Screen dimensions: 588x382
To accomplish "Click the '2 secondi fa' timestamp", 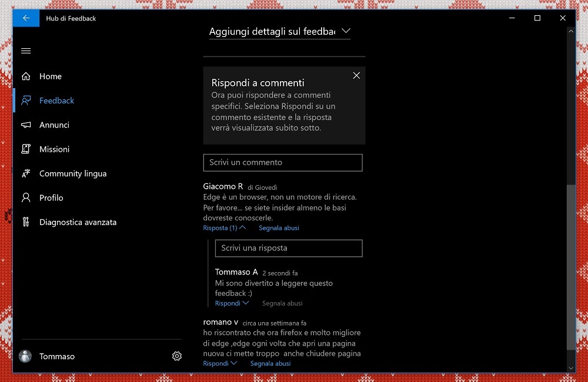I will click(280, 273).
